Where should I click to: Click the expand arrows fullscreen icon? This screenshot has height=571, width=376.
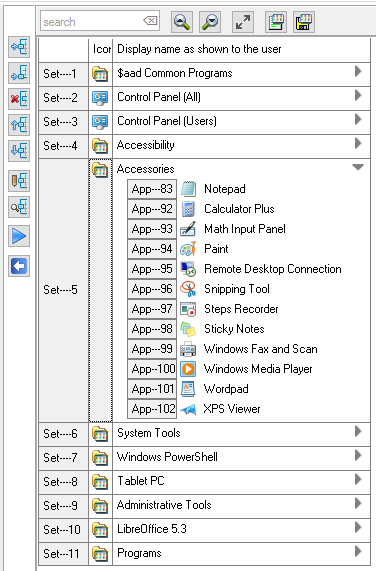(243, 22)
